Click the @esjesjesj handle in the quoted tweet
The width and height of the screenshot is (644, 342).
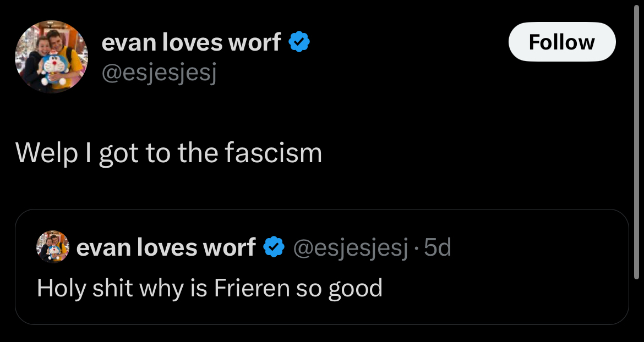point(351,247)
